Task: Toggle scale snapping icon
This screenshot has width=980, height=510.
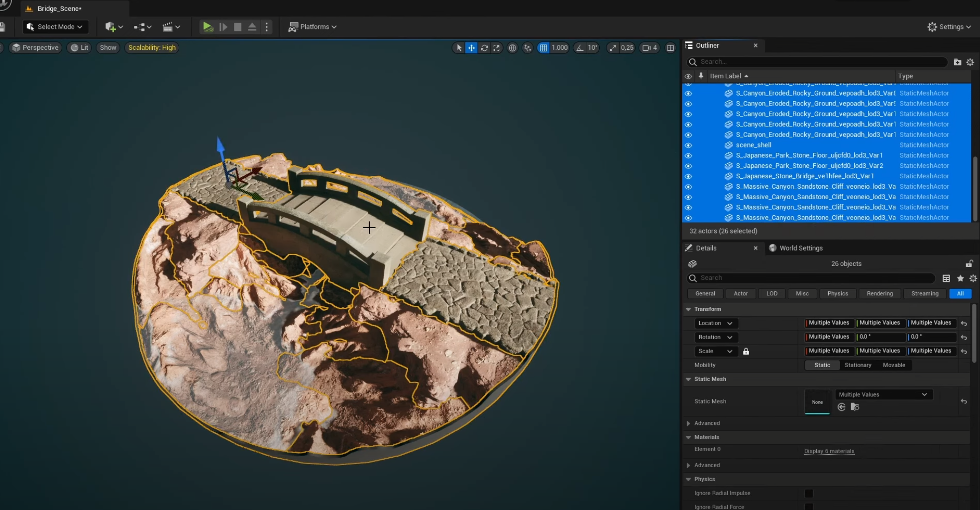Action: click(613, 48)
